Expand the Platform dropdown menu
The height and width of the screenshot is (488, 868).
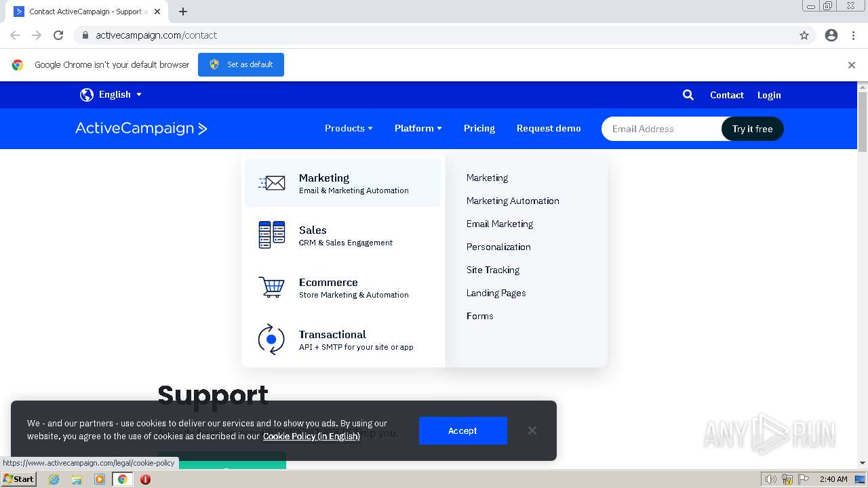[418, 128]
